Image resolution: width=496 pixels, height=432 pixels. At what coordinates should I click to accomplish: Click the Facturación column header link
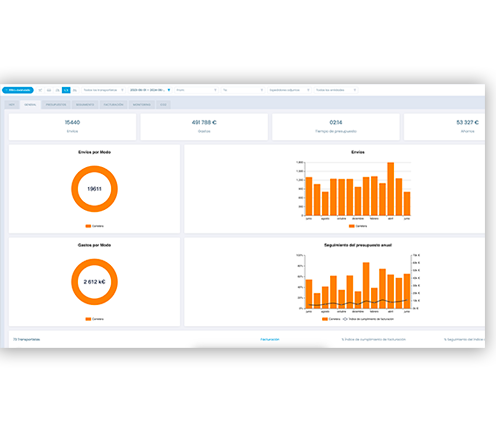(x=270, y=339)
